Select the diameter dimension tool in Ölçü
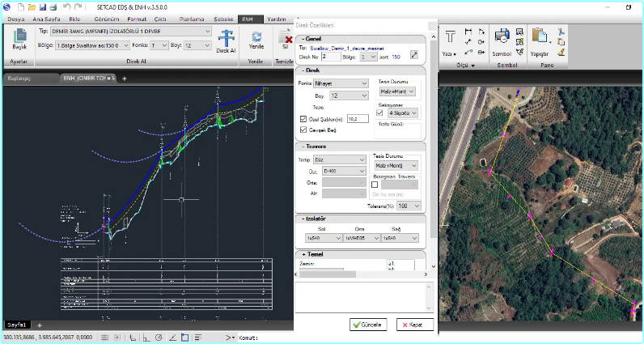This screenshot has height=344, width=644. 481,52
